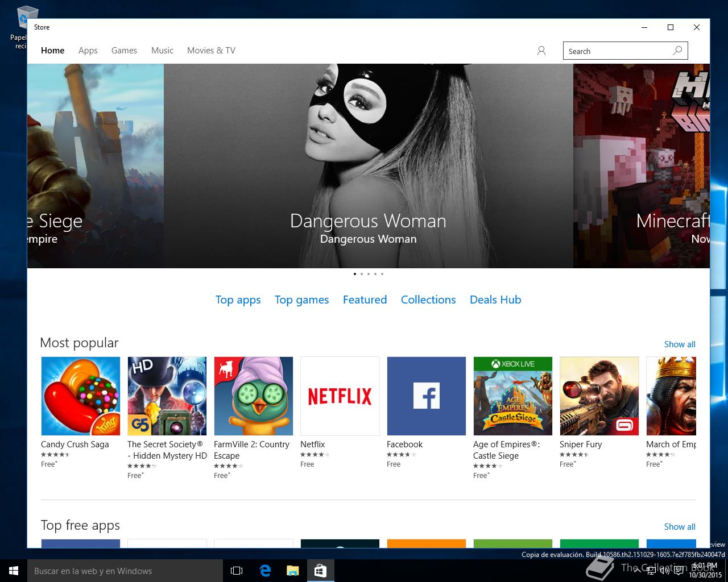Click the user account icon

[x=541, y=51]
